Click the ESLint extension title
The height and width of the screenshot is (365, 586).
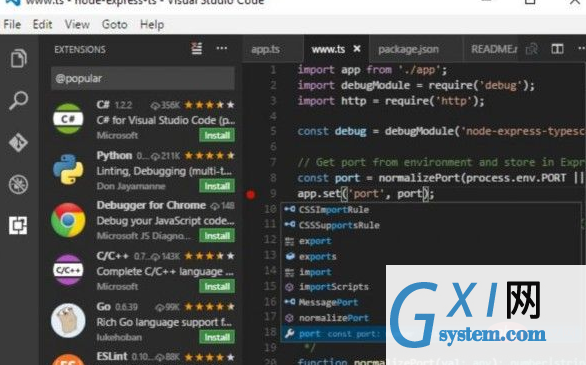(112, 356)
